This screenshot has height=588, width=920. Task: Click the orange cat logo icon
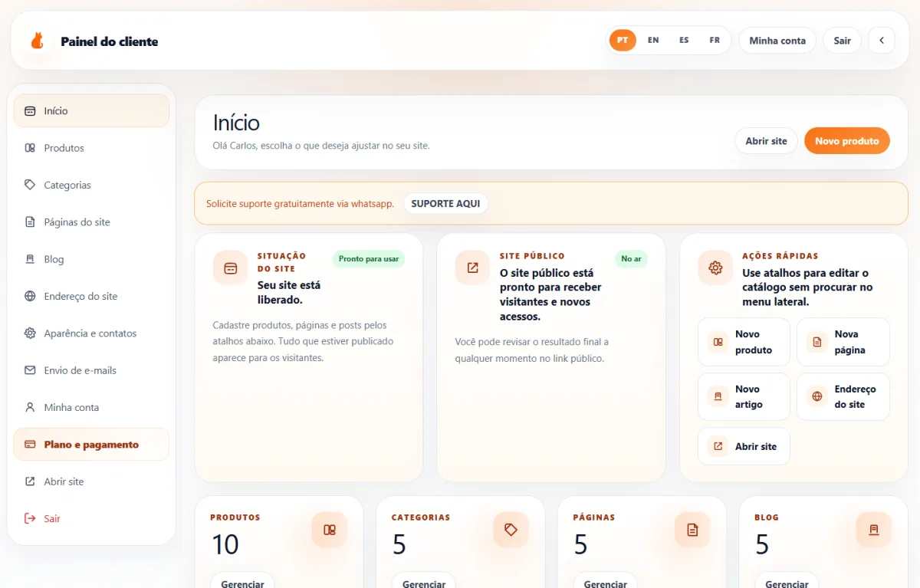[x=37, y=41]
